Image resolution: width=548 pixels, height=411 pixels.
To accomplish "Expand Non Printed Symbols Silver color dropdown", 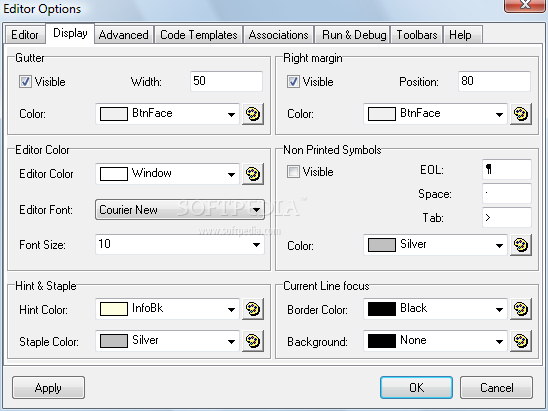I will coord(499,245).
